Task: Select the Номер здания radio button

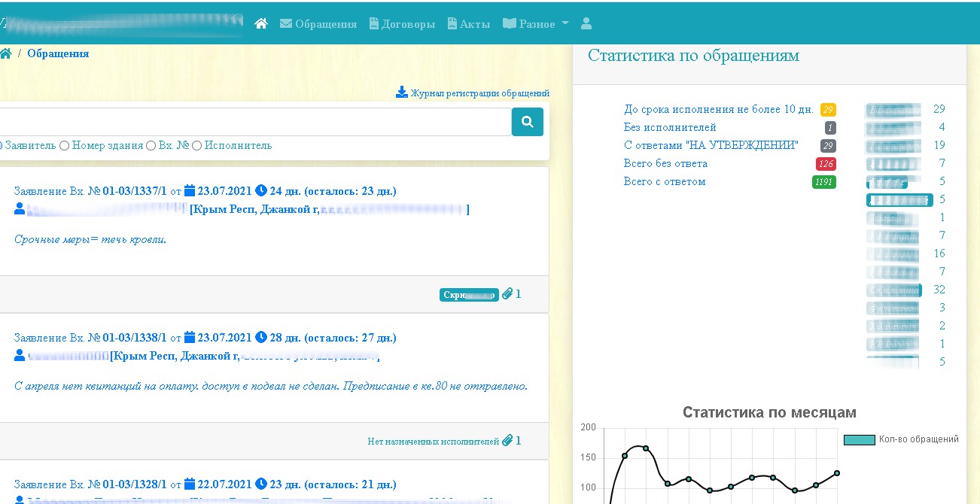Action: 64,145
